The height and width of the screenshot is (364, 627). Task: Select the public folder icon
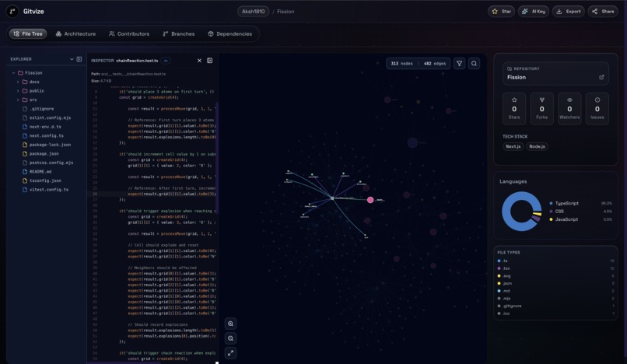pyautogui.click(x=25, y=91)
